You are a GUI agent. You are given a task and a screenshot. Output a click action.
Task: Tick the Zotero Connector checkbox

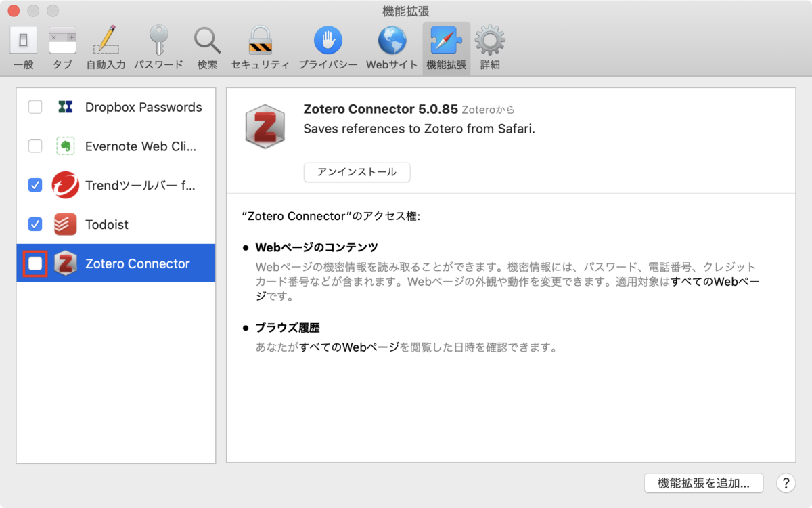(x=35, y=263)
